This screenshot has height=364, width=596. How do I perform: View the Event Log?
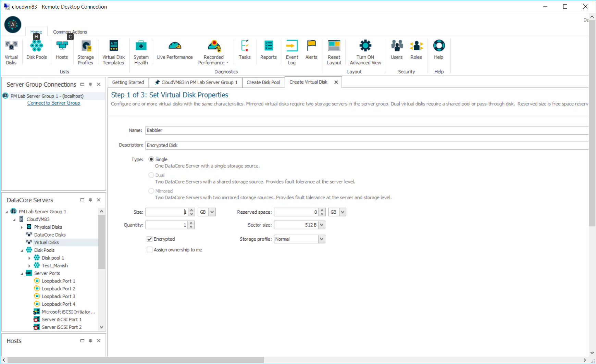tap(291, 51)
